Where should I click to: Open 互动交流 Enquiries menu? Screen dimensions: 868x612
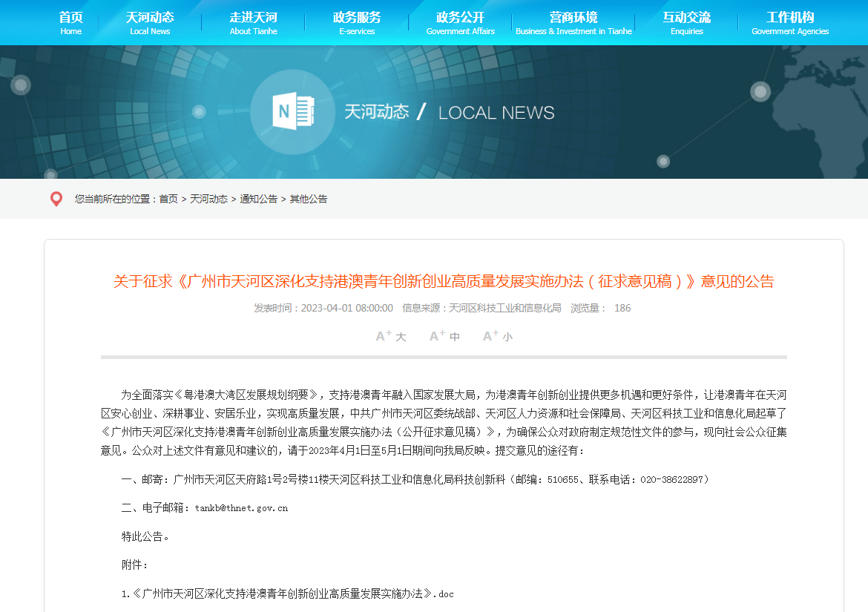click(686, 23)
